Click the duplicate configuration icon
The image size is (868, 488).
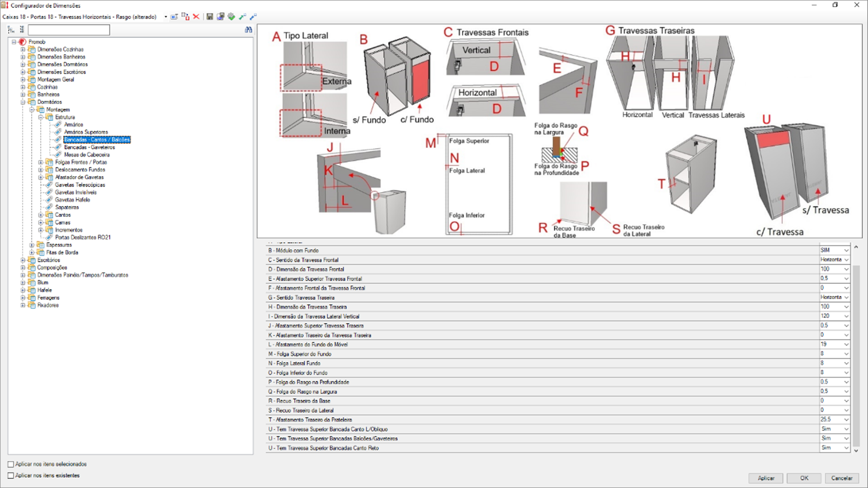[185, 17]
